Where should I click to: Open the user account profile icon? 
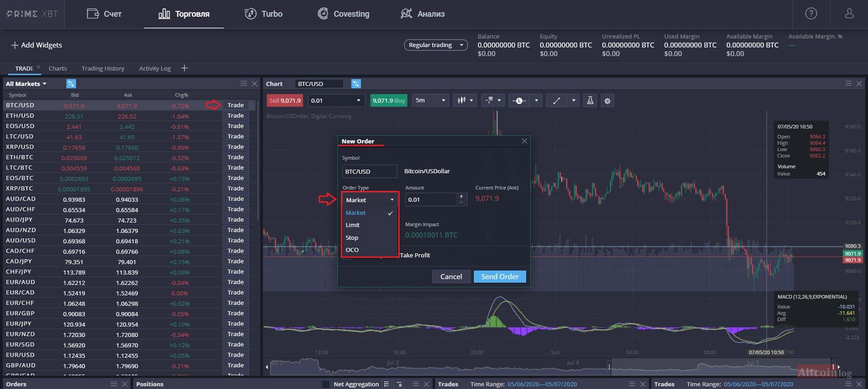(849, 14)
